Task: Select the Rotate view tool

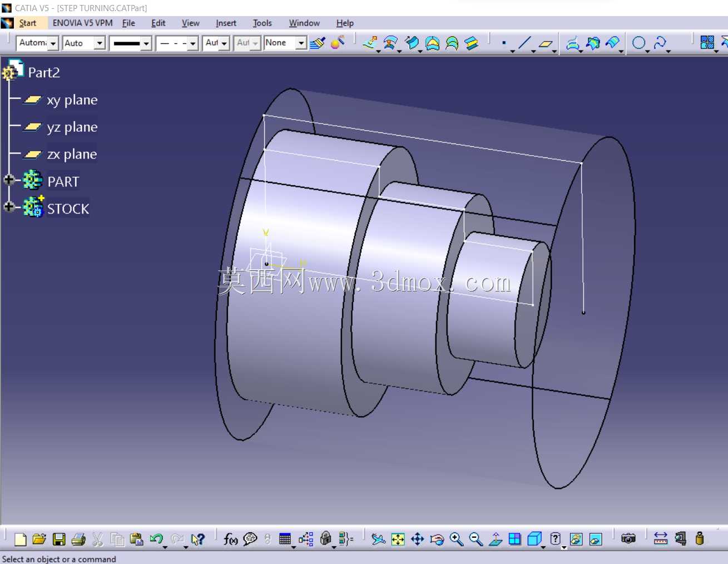Action: tap(437, 539)
